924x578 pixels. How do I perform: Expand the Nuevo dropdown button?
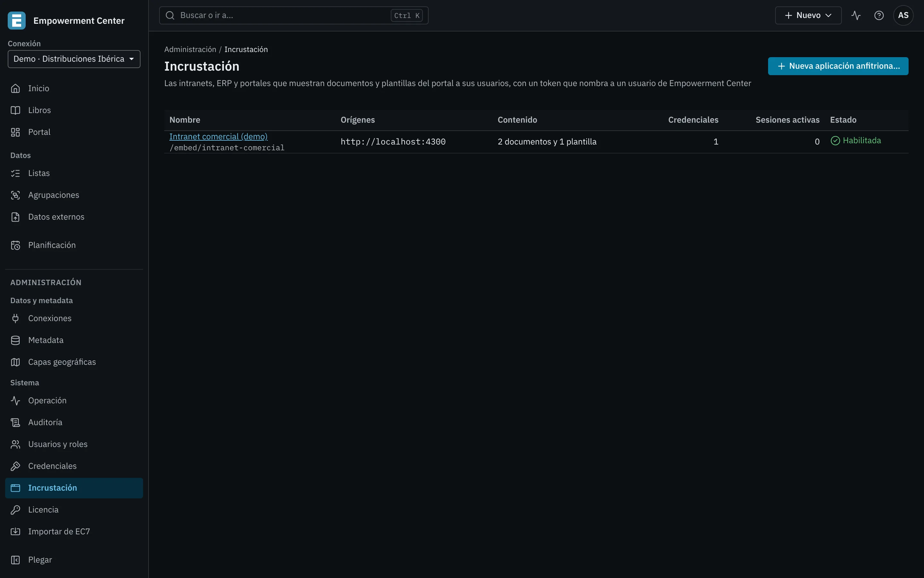pyautogui.click(x=808, y=15)
